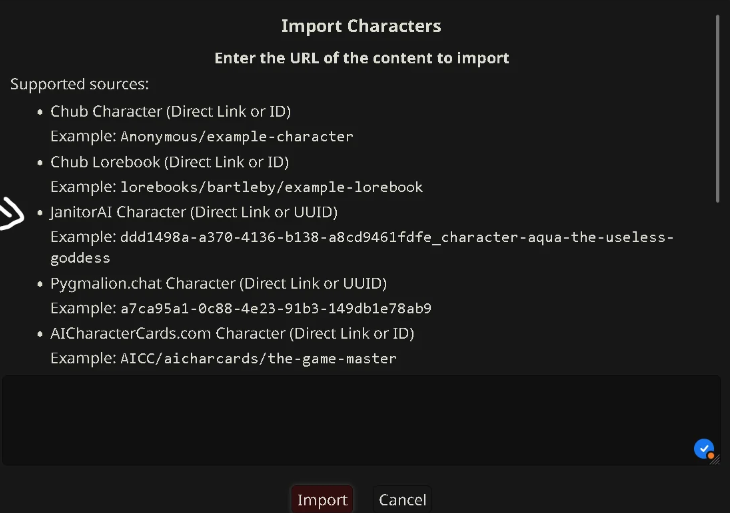Click the vertical scrollbar of the dialog
Viewport: 730px width, 513px height.
pyautogui.click(x=717, y=109)
